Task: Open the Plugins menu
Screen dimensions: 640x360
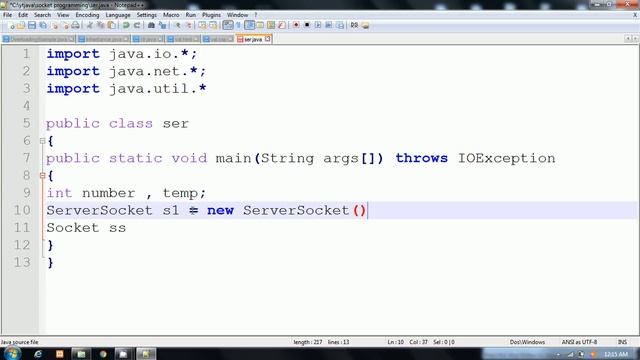Action: 211,15
